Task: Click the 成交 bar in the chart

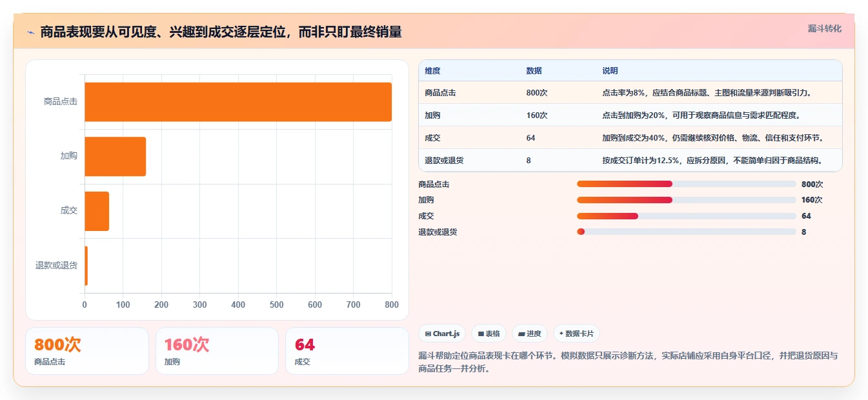Action: pyautogui.click(x=97, y=211)
